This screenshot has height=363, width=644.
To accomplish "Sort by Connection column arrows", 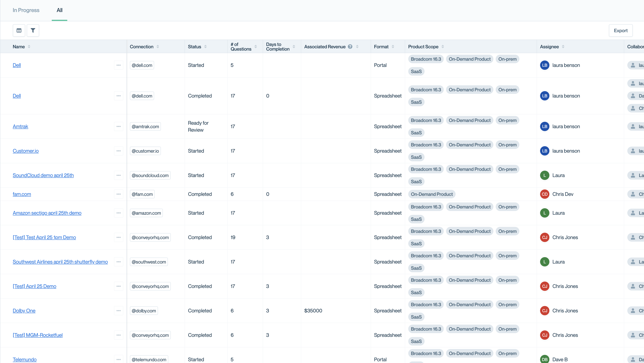I will [158, 47].
